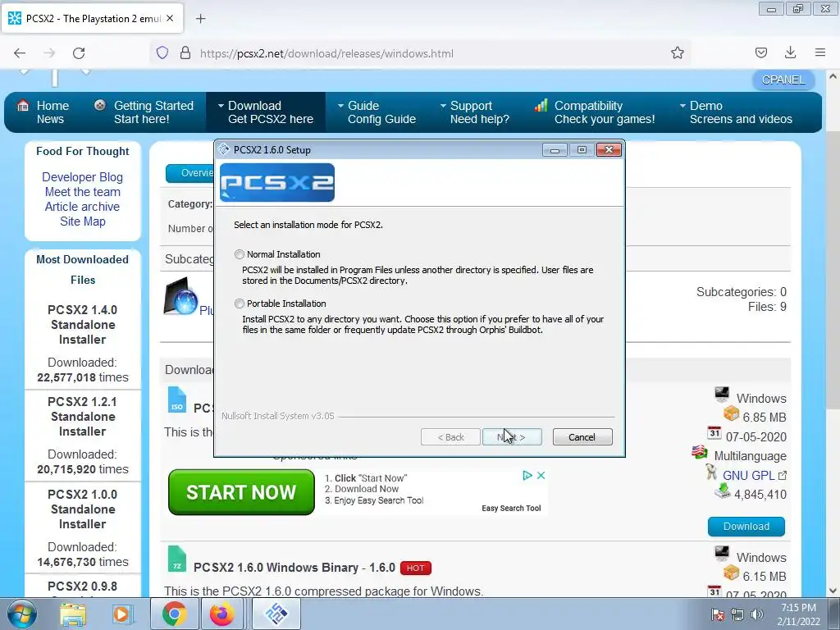Bookmark this page with the star icon

point(677,53)
